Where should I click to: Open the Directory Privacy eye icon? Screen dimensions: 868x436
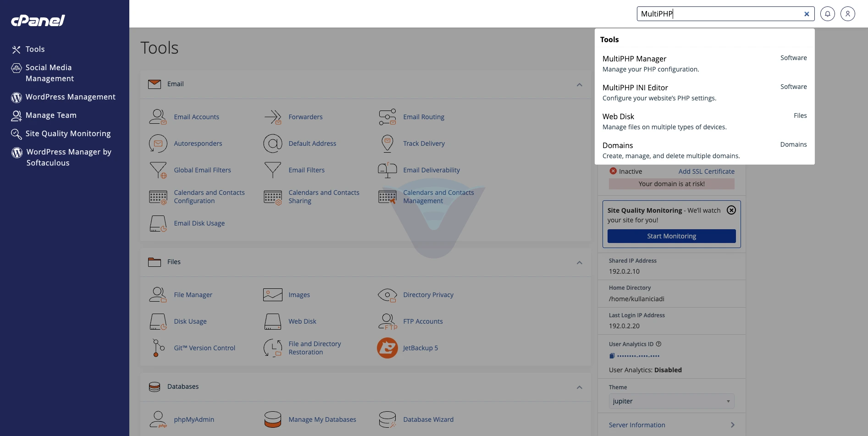387,295
